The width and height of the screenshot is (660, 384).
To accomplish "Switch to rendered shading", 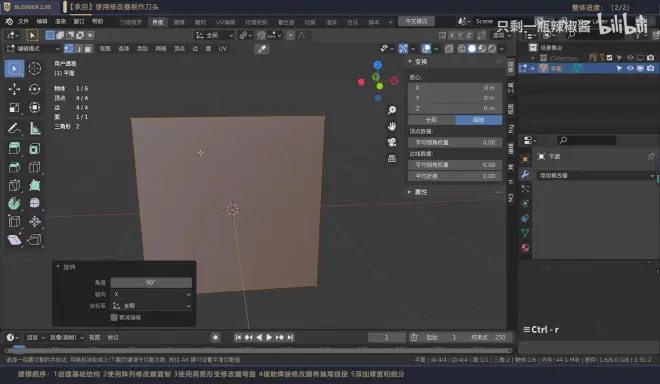I will 492,49.
